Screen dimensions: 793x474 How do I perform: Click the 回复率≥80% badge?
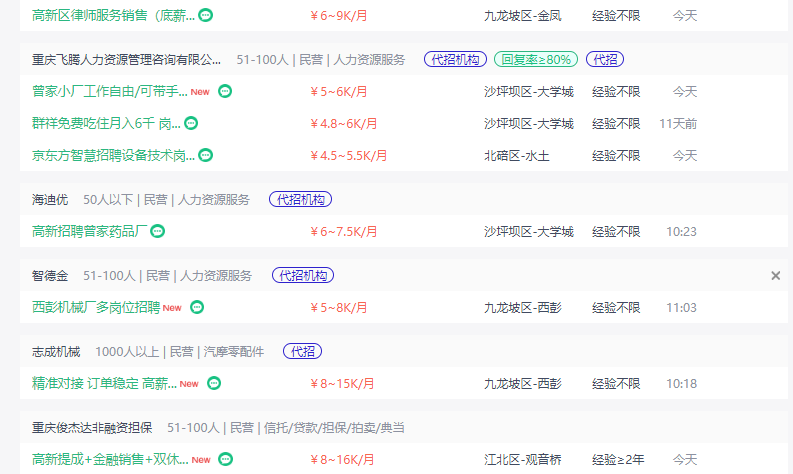pos(536,59)
